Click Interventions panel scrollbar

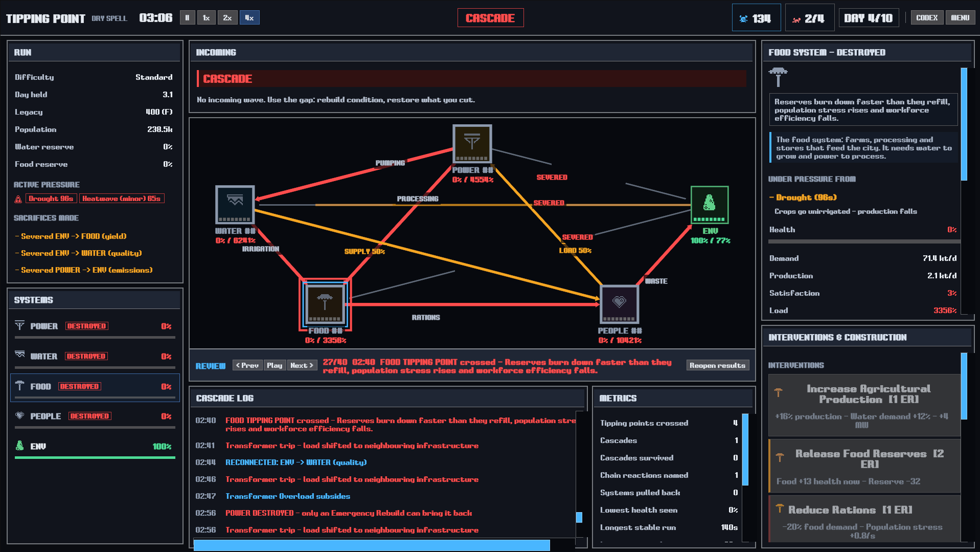[964, 386]
